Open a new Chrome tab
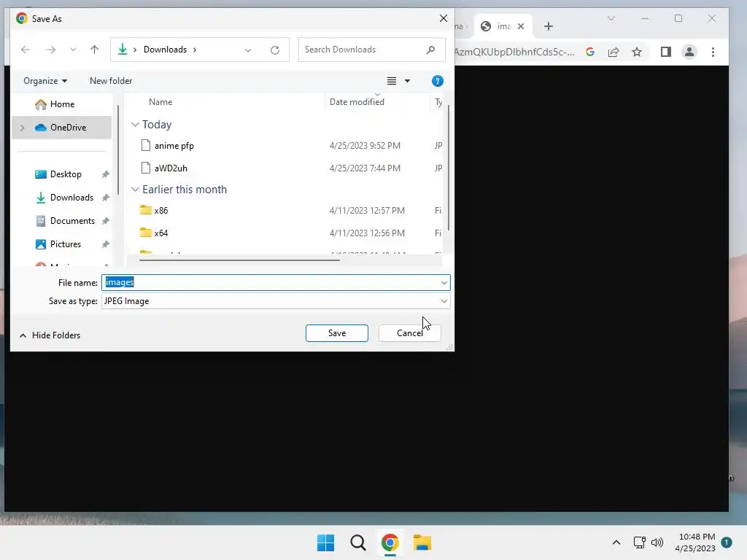 549,26
